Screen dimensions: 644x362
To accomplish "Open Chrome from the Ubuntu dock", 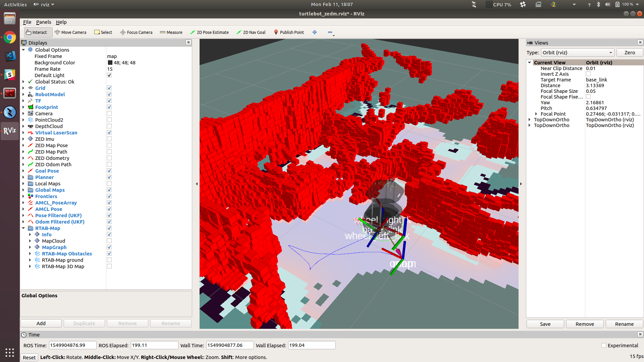I will coord(10,38).
